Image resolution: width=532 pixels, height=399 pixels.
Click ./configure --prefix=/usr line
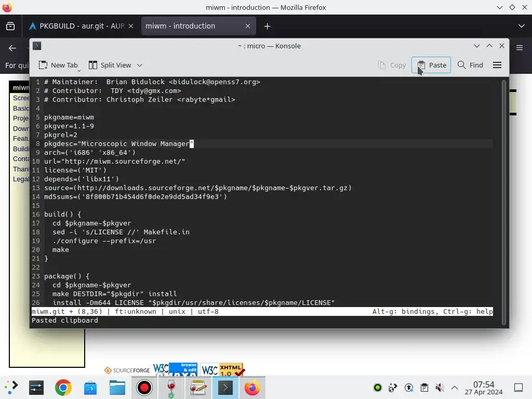[x=104, y=241]
